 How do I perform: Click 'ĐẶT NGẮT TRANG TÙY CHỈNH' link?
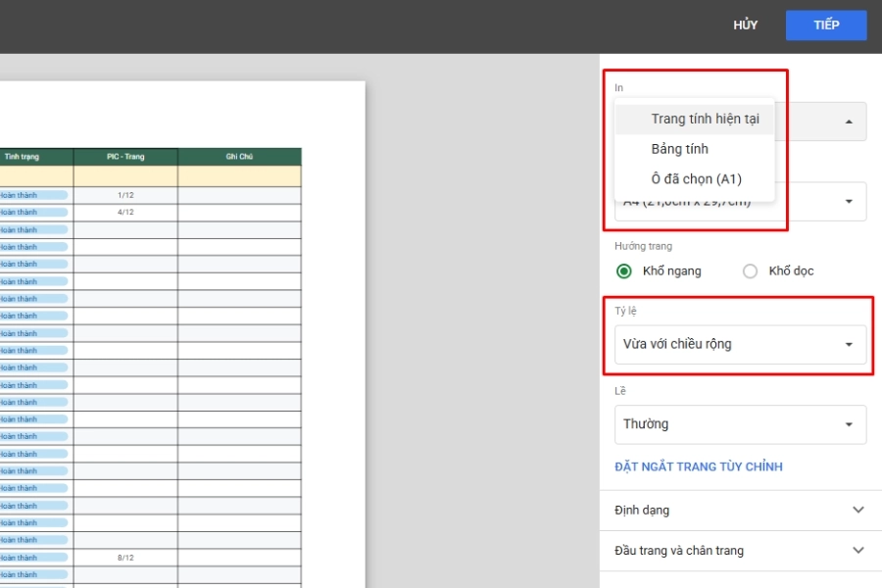699,466
